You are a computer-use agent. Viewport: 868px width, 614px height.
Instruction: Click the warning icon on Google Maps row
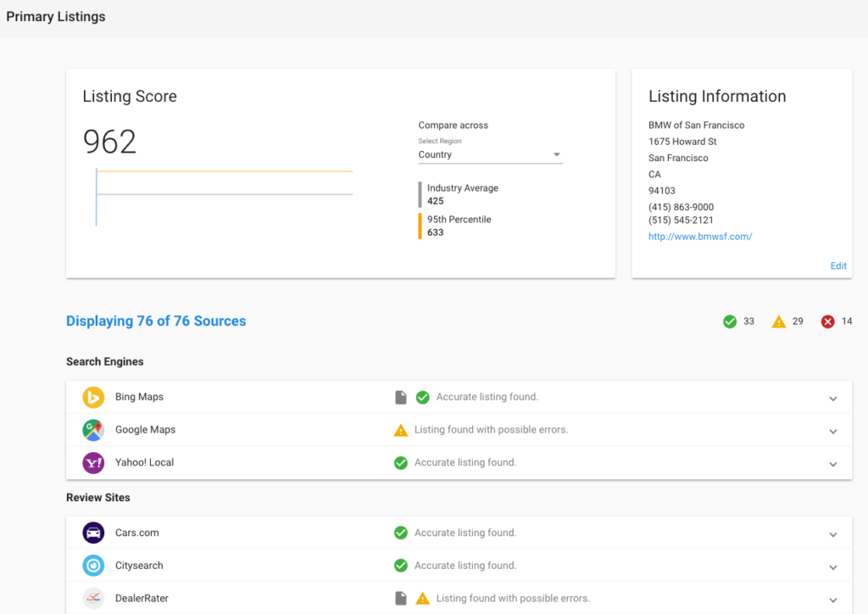tap(401, 430)
